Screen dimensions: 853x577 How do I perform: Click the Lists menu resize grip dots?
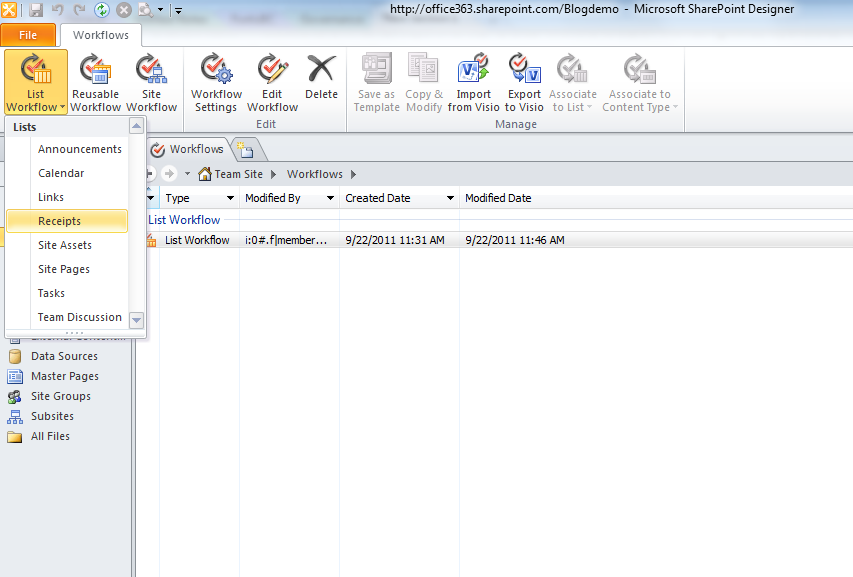75,333
